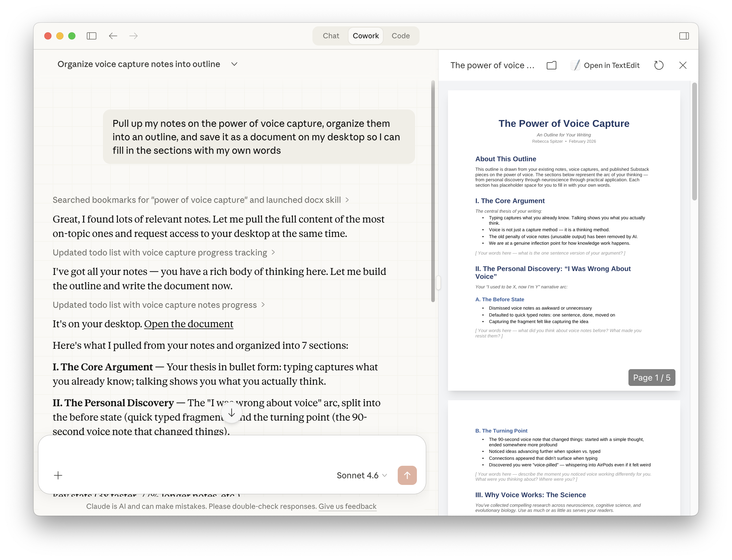Navigate forward with the forward arrow

click(133, 36)
